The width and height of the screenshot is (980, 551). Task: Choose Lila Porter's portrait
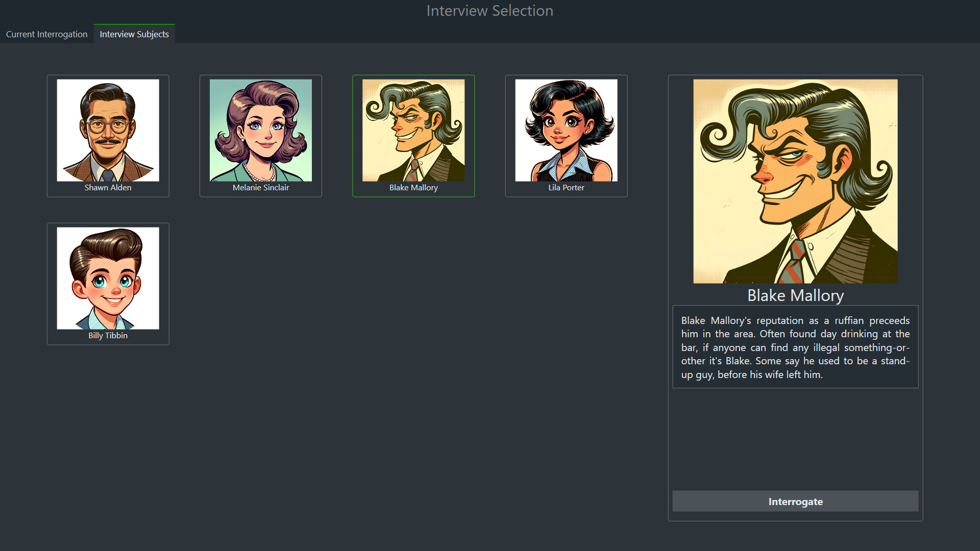click(566, 130)
